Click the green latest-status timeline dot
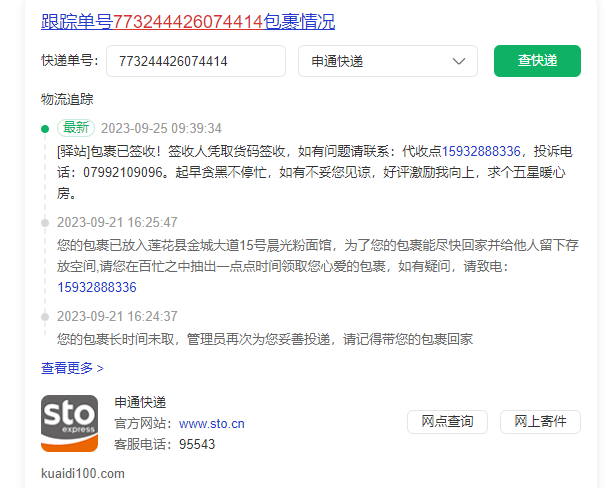Screen dimensions: 610x488 point(45,128)
